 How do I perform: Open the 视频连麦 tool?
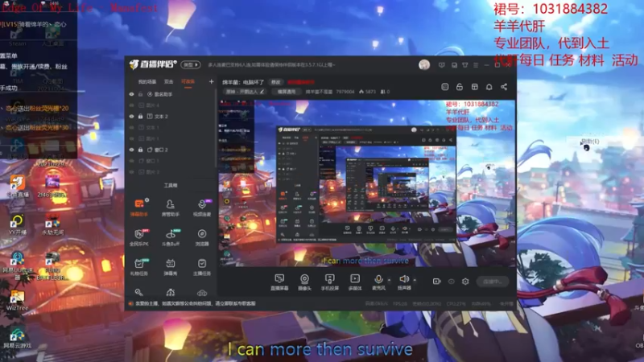coord(202,208)
